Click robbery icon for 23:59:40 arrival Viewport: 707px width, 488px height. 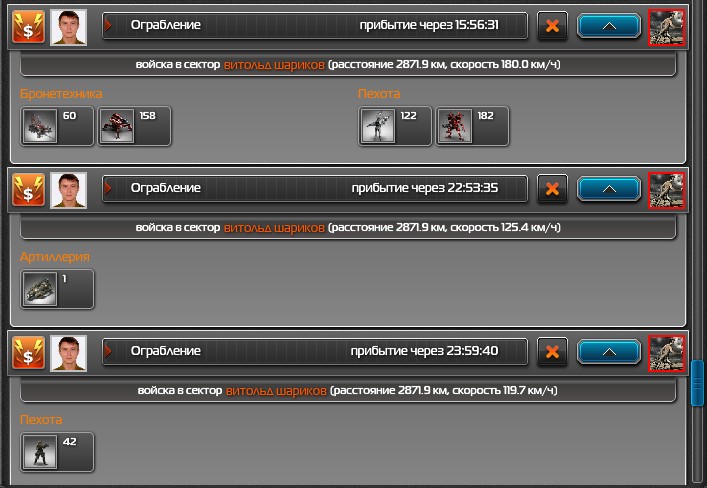pos(28,353)
